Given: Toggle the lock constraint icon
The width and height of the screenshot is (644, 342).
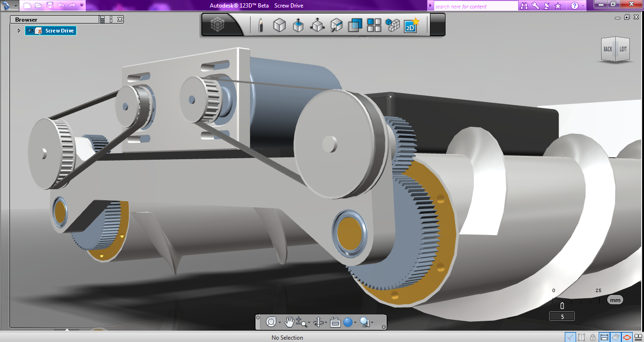Looking at the screenshot, I should pyautogui.click(x=593, y=336).
